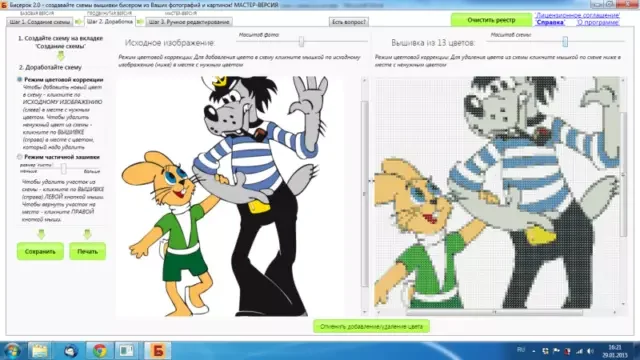Click the Масштаб фото slider handle

click(301, 42)
